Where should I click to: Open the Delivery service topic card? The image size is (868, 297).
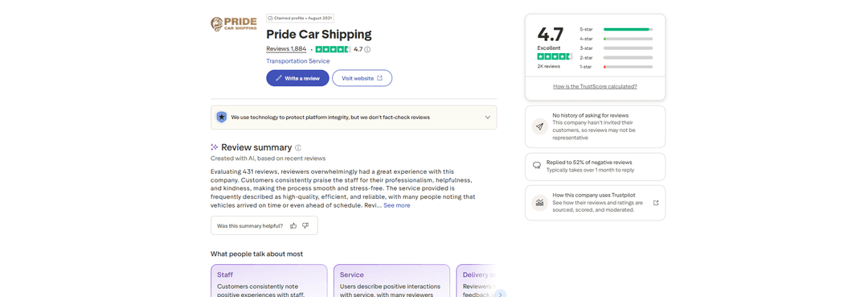pos(476,281)
